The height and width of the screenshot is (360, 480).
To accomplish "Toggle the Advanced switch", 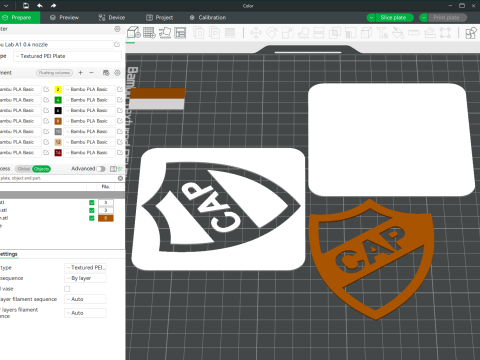I will tap(101, 169).
